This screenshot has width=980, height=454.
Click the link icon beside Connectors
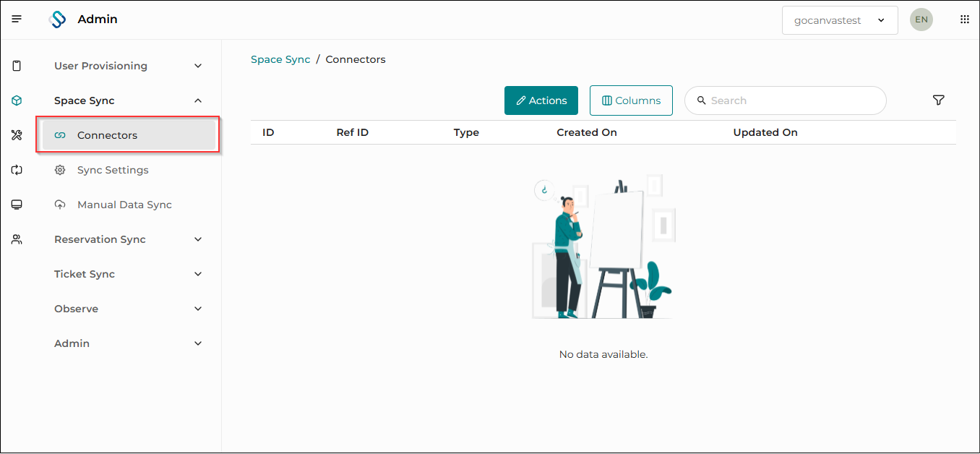tap(61, 135)
